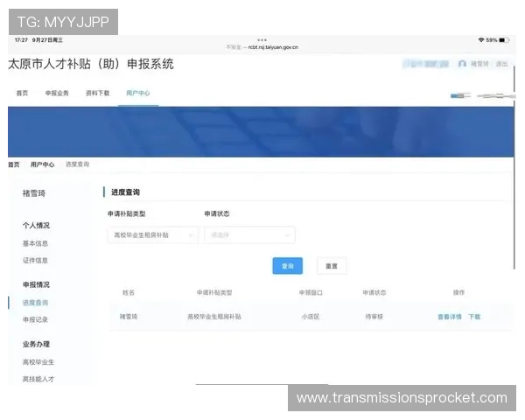Click 姓名 column header
Viewport: 525px width, 420px height.
(x=129, y=292)
